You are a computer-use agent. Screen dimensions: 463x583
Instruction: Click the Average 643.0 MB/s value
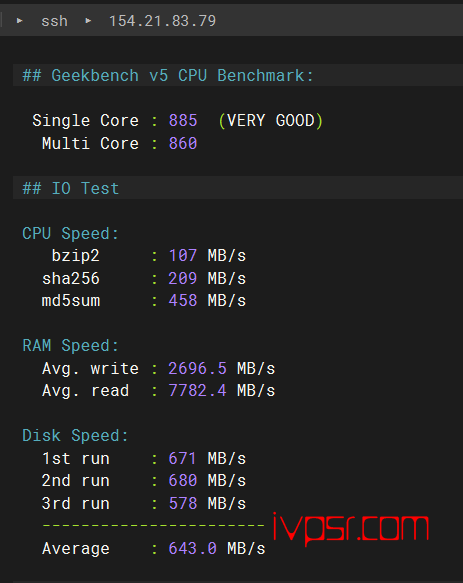tap(217, 549)
